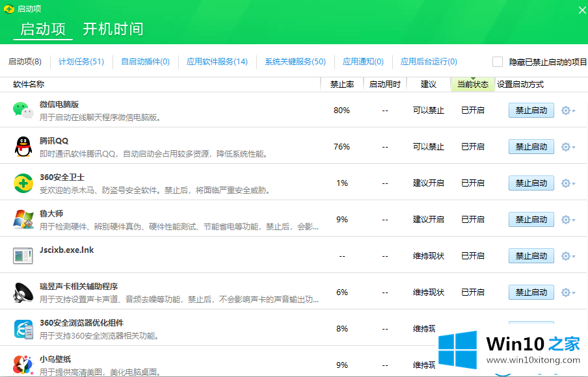Select the 鲁大师 name text

pyautogui.click(x=51, y=214)
